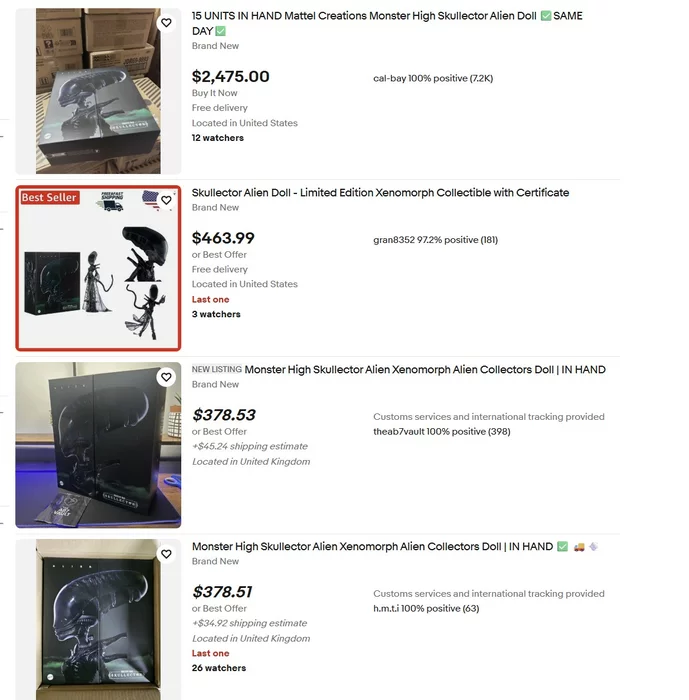Open the '15 UNITS IN HAND Mattel Creations' listing title

tap(386, 16)
